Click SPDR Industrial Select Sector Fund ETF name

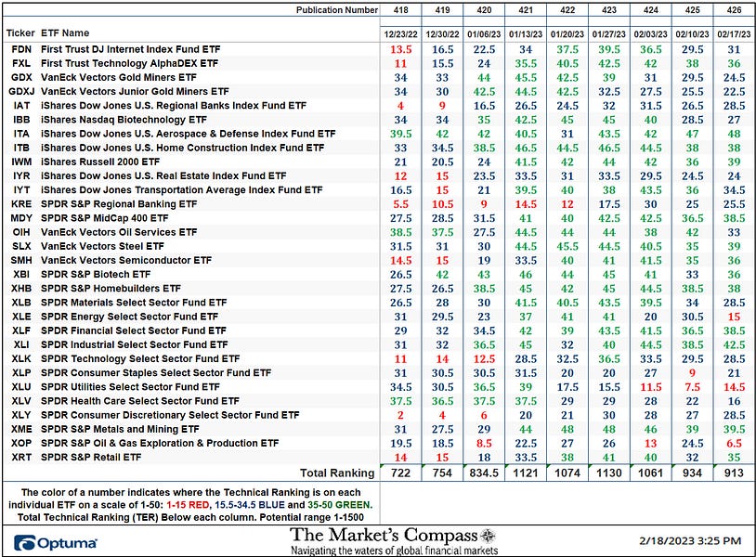[x=135, y=344]
